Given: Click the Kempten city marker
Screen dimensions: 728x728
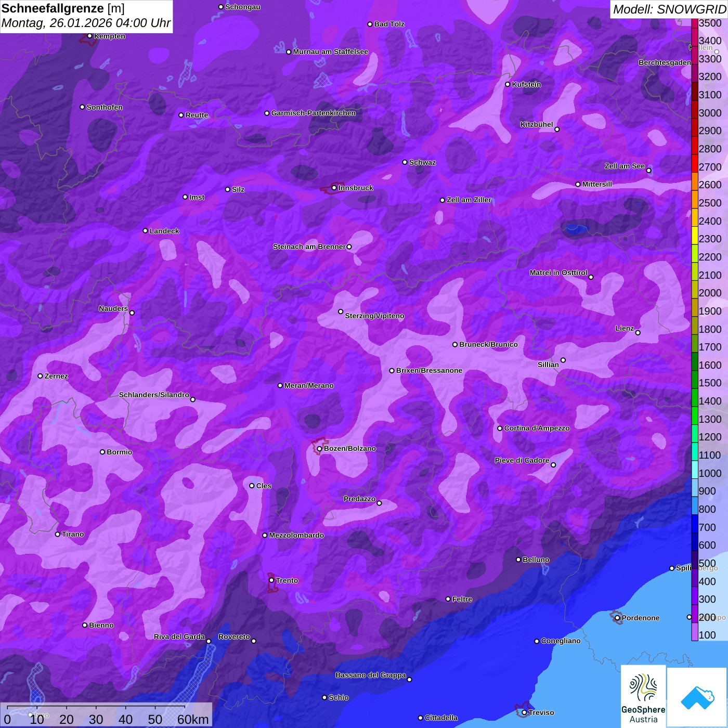Looking at the screenshot, I should pyautogui.click(x=89, y=36).
